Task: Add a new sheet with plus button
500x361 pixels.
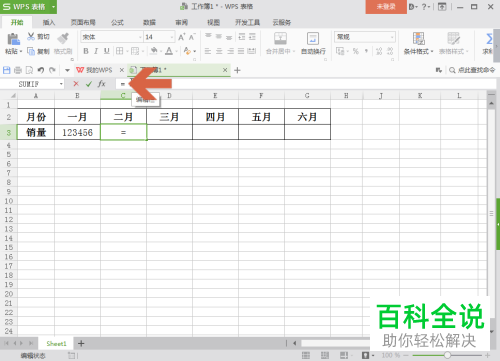Action: 81,343
